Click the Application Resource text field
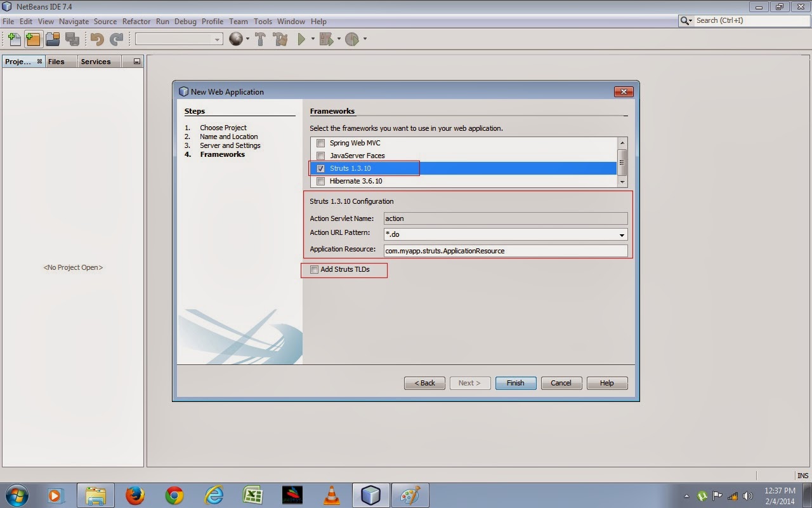This screenshot has height=508, width=812. [506, 251]
